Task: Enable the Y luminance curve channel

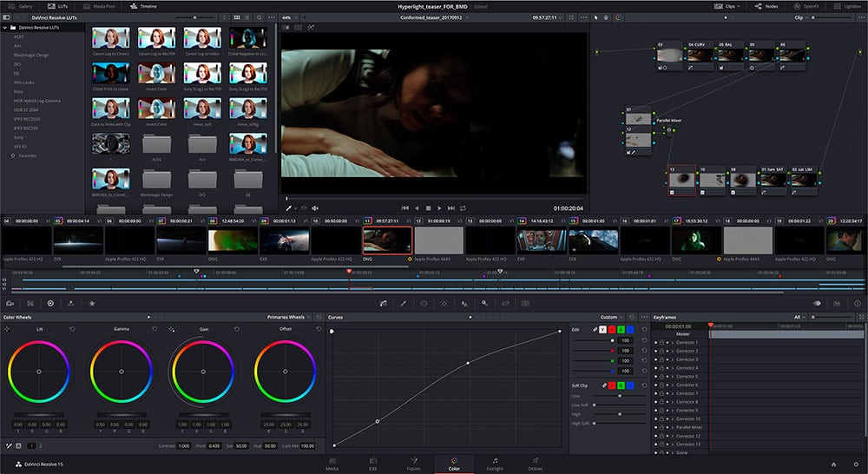Action: pos(603,330)
